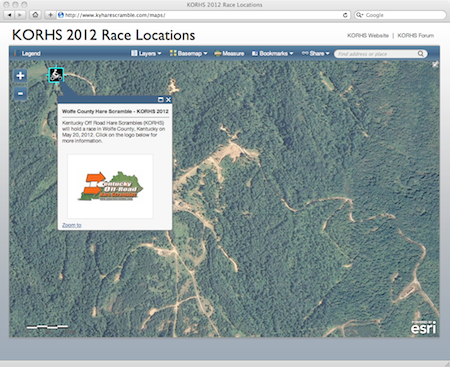
Task: Open the Basemap dropdown
Action: 188,53
